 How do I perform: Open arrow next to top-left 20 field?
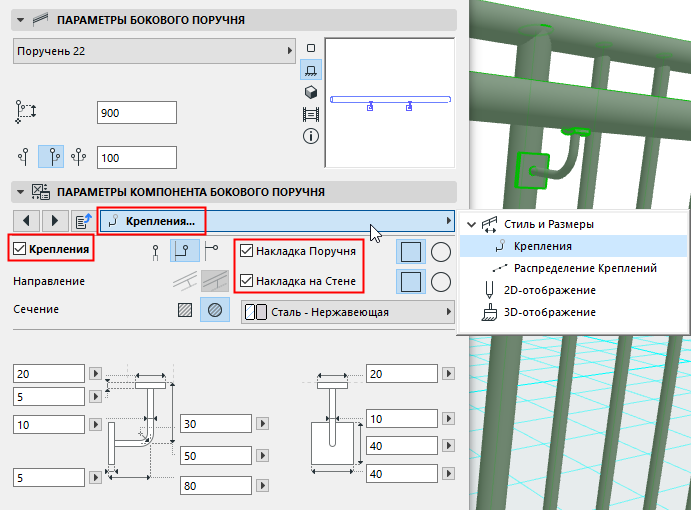96,374
